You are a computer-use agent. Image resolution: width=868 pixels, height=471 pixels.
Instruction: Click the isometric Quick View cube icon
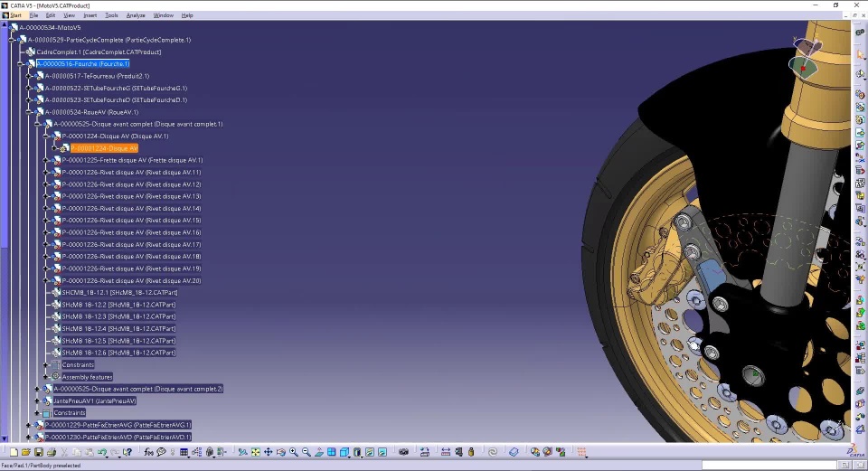tap(344, 452)
